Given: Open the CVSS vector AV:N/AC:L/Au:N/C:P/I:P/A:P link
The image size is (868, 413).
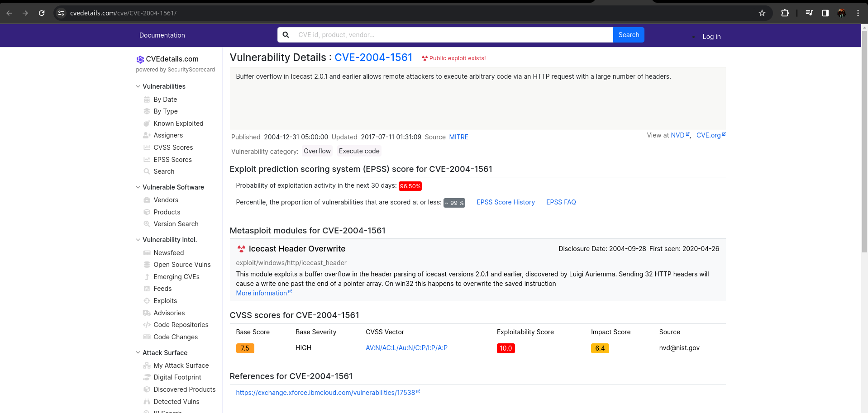Looking at the screenshot, I should [x=406, y=348].
